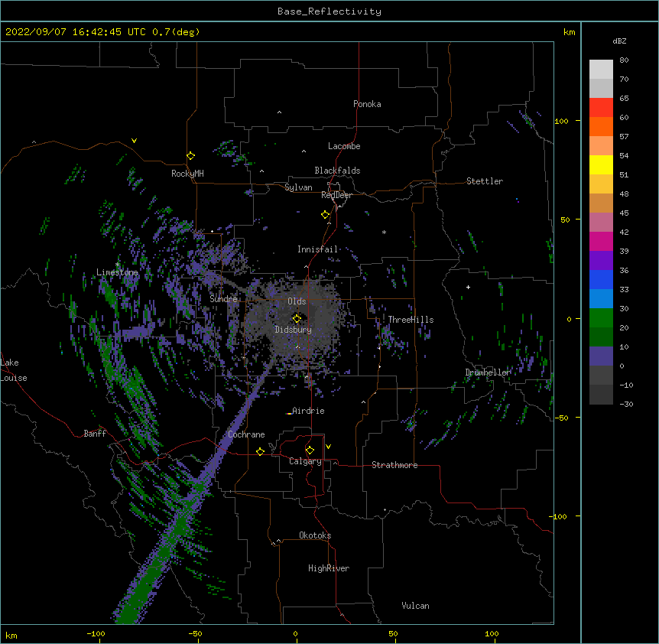Click the Blackfalds city label
This screenshot has height=644, width=659.
click(x=337, y=171)
